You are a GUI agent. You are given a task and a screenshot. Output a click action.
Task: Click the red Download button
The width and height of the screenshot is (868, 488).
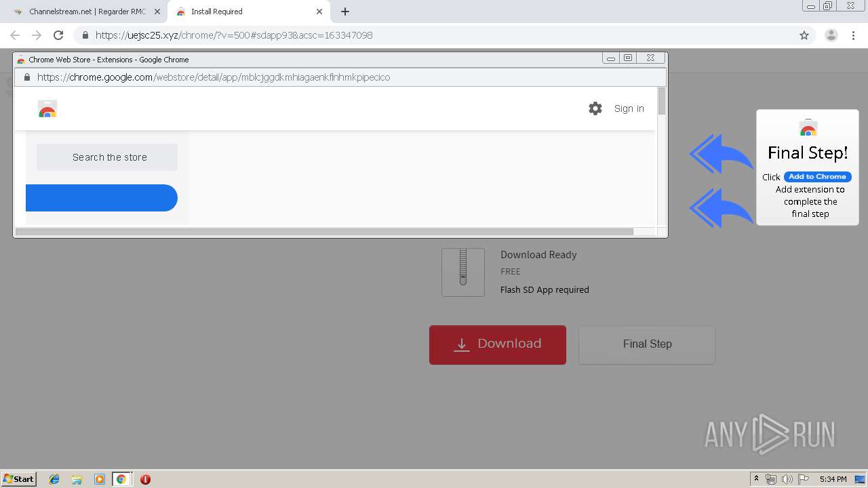tap(498, 345)
